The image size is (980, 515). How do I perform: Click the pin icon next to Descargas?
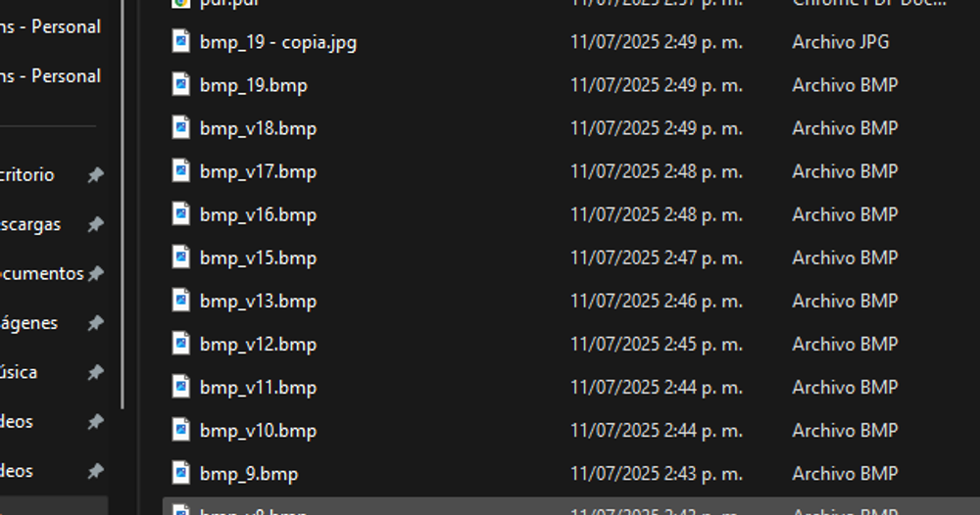tap(95, 224)
